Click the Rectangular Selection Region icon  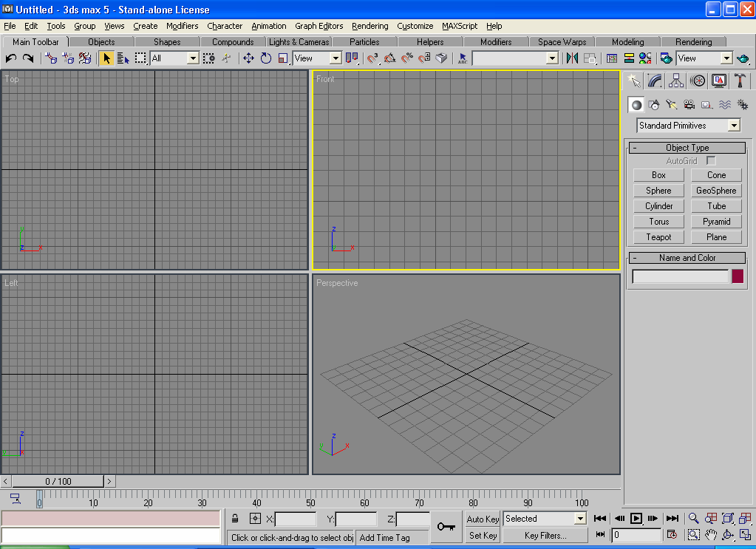(x=140, y=58)
